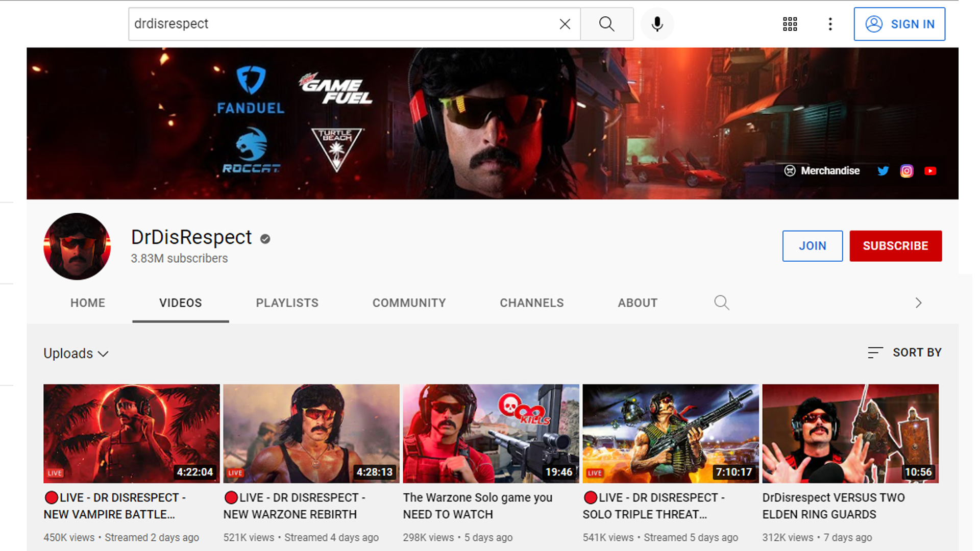The height and width of the screenshot is (551, 980).
Task: Click the "3.83M subscribers" text
Action: (179, 259)
